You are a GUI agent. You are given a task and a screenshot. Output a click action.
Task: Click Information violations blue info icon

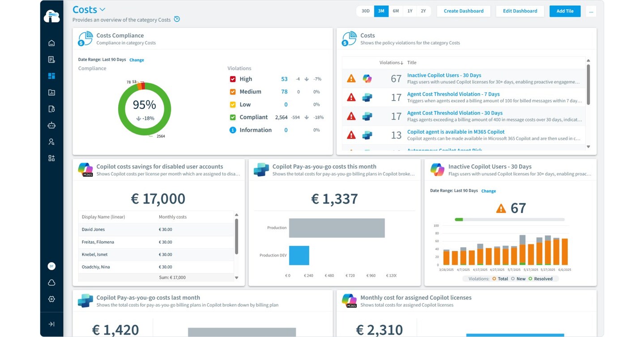(233, 130)
